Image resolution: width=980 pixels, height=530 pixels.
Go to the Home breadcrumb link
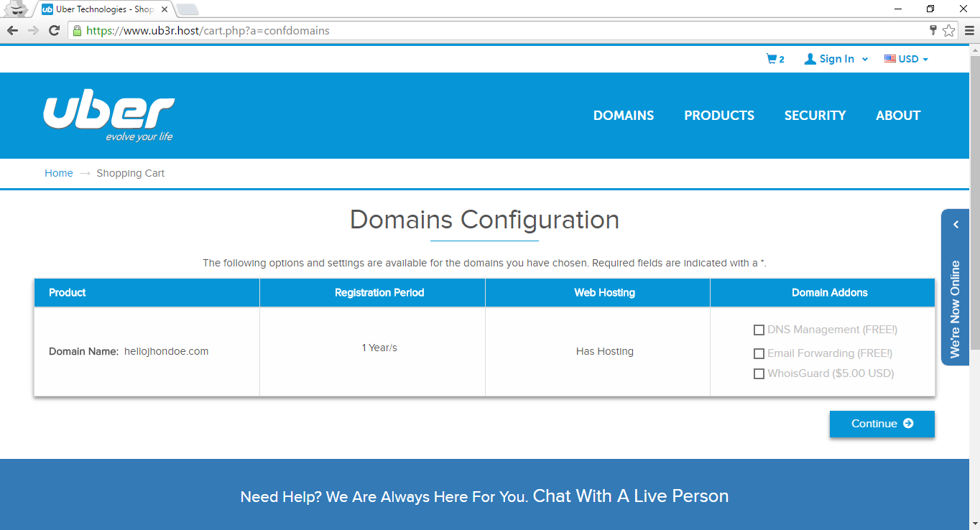(59, 173)
